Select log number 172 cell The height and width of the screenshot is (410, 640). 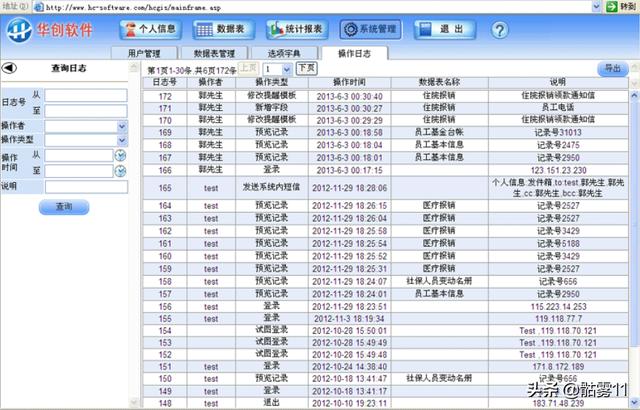(x=165, y=97)
